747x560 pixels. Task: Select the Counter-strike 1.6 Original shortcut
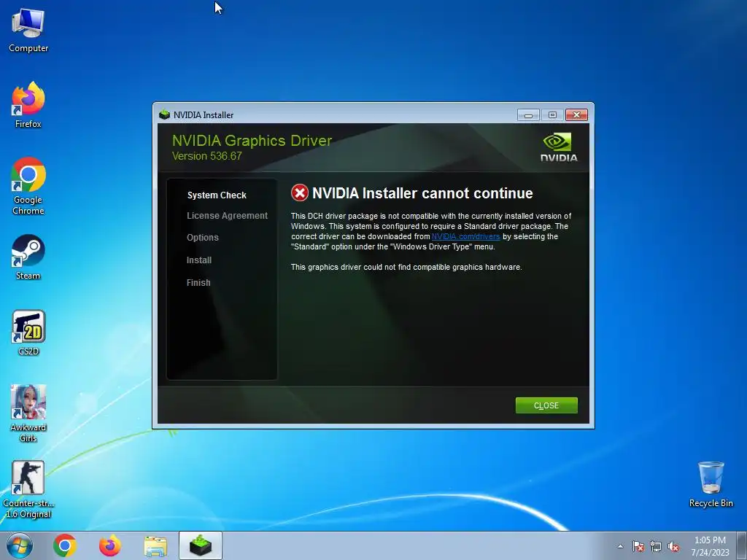[28, 489]
